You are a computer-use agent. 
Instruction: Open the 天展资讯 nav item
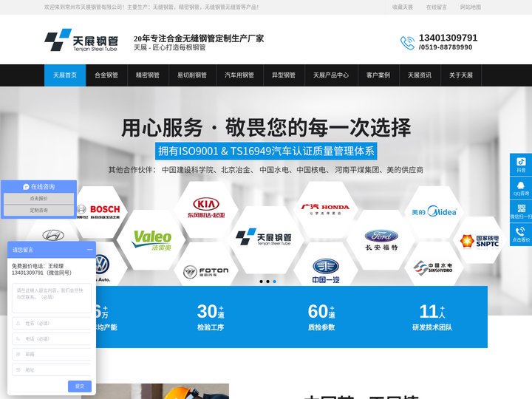420,75
